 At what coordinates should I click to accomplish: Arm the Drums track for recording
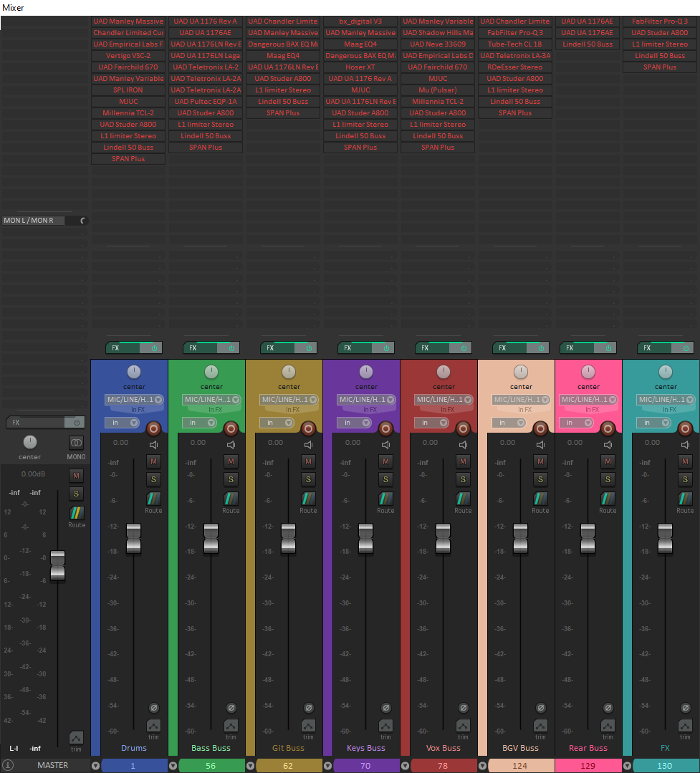point(153,428)
